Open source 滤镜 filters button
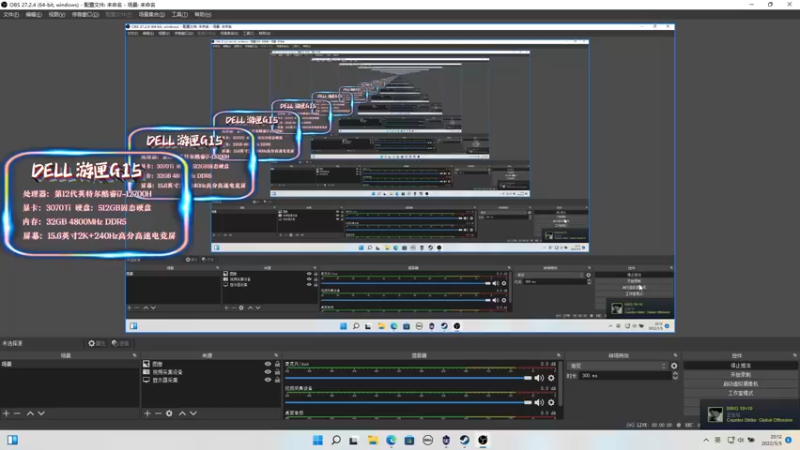Image resolution: width=800 pixels, height=450 pixels. tap(120, 343)
